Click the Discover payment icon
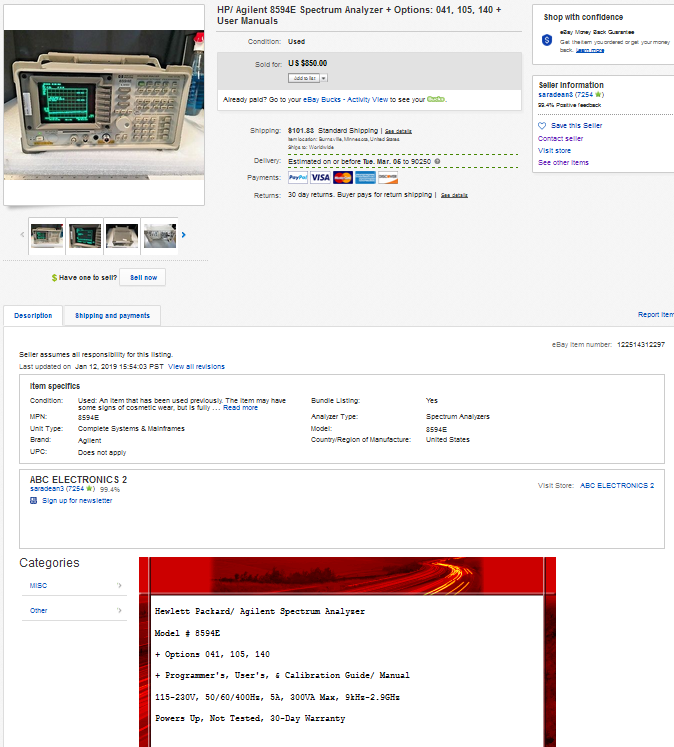This screenshot has width=674, height=747. click(388, 178)
